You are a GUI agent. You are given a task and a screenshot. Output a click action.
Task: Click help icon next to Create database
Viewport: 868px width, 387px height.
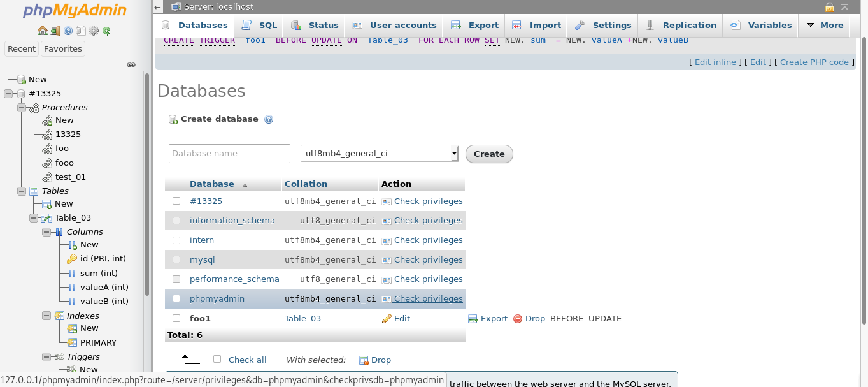point(269,119)
